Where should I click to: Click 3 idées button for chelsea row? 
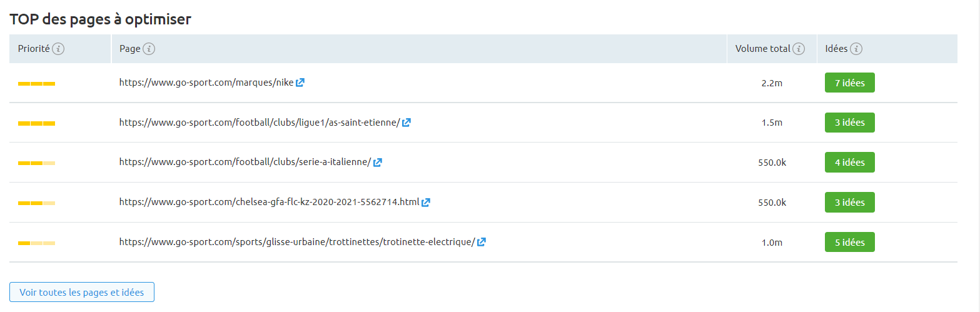[x=850, y=203]
